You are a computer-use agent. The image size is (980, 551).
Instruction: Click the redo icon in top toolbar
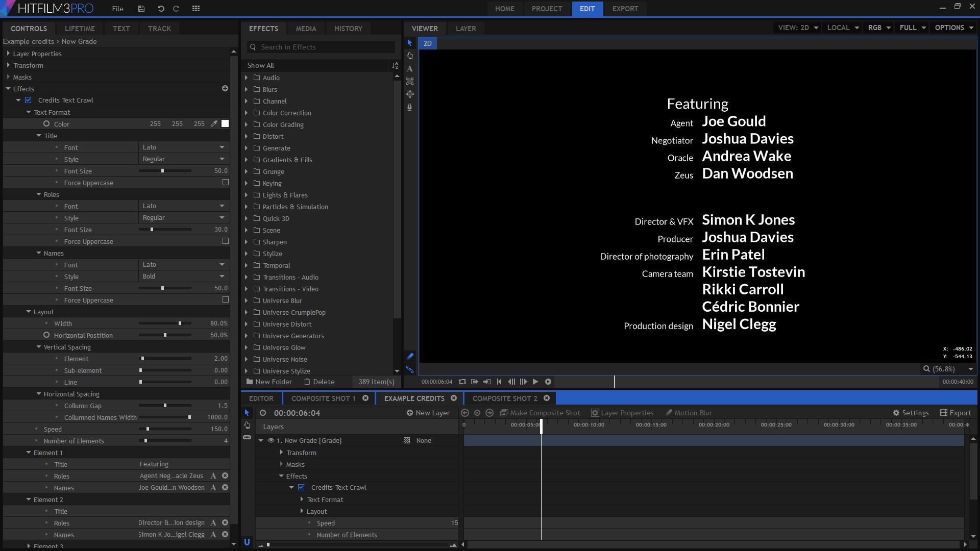[176, 8]
